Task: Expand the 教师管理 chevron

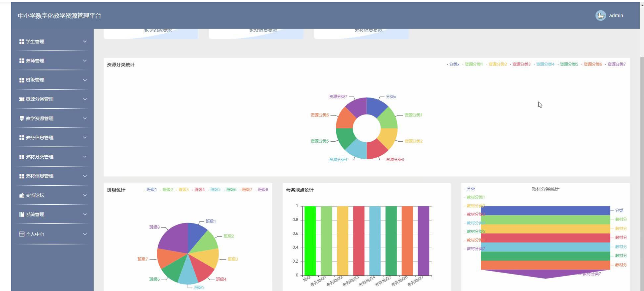Action: point(85,61)
